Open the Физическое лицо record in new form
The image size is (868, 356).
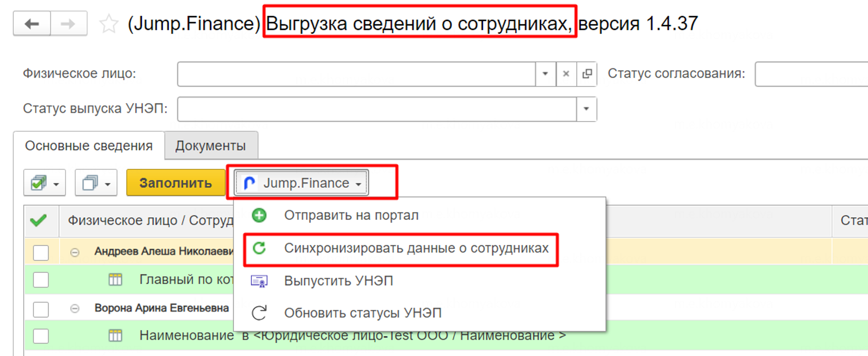587,74
